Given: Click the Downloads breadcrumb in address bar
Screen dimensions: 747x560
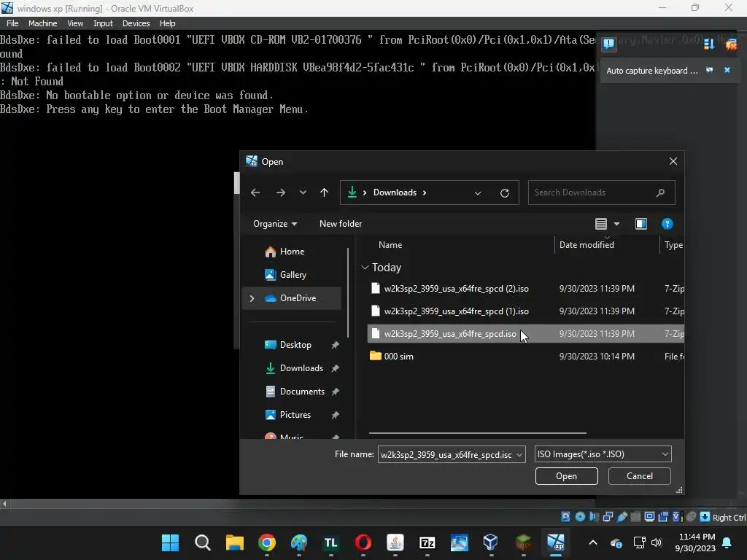Looking at the screenshot, I should click(x=395, y=192).
